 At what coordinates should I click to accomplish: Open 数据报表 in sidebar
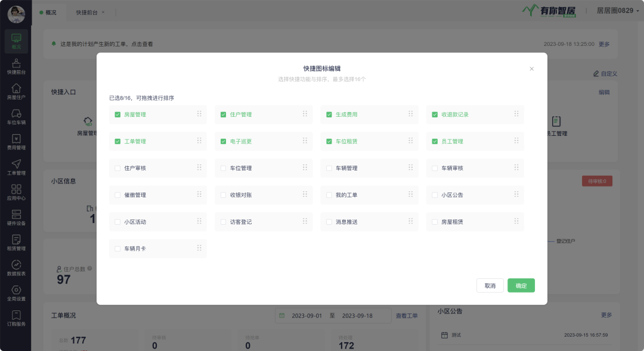point(16,268)
